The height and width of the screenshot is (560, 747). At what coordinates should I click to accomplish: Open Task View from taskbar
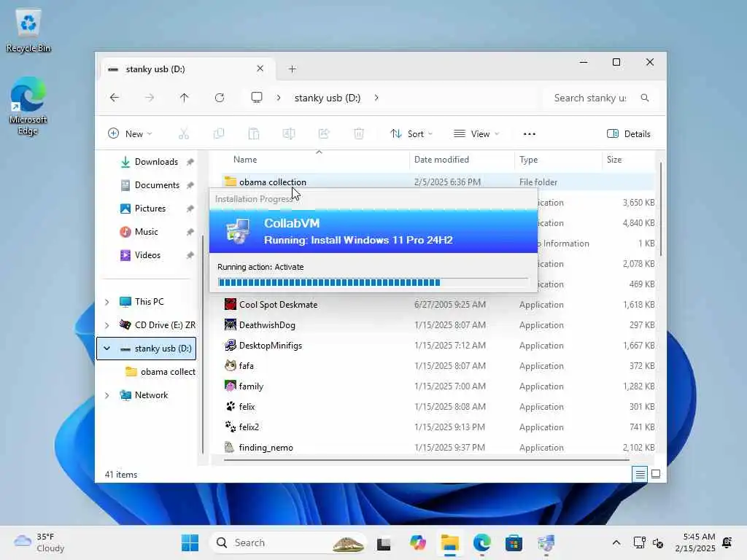click(x=384, y=542)
